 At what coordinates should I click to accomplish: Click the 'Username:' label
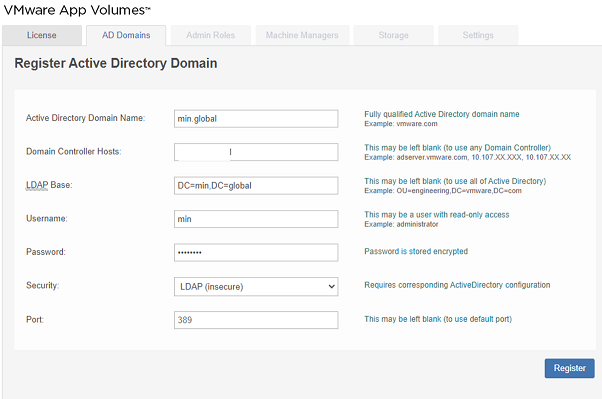[x=46, y=219]
